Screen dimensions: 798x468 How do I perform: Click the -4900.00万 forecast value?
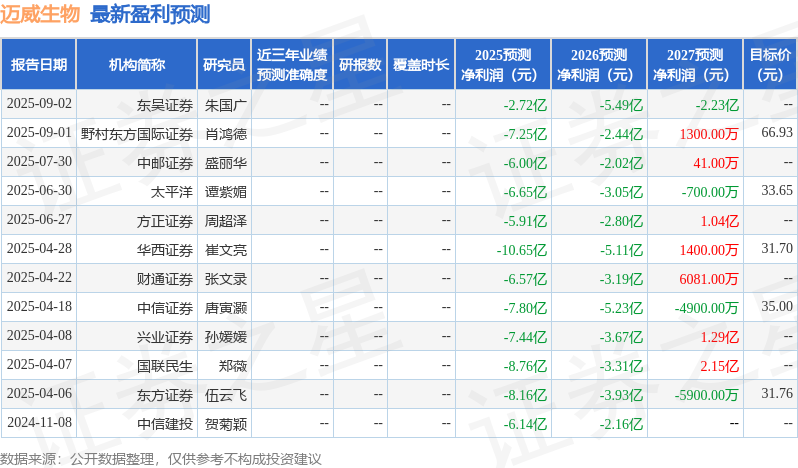706,308
